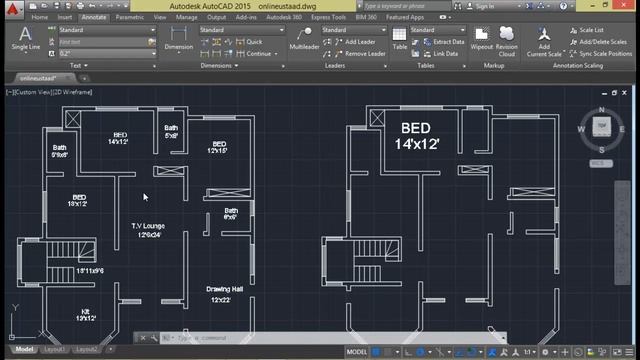Toggle polar tracking in status bar

(x=420, y=352)
